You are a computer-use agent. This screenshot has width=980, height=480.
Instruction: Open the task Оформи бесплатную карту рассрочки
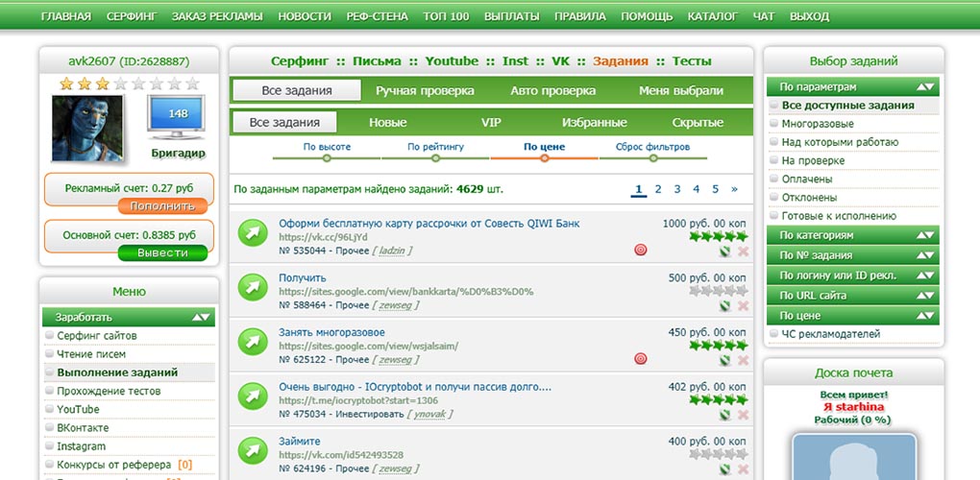click(x=429, y=224)
